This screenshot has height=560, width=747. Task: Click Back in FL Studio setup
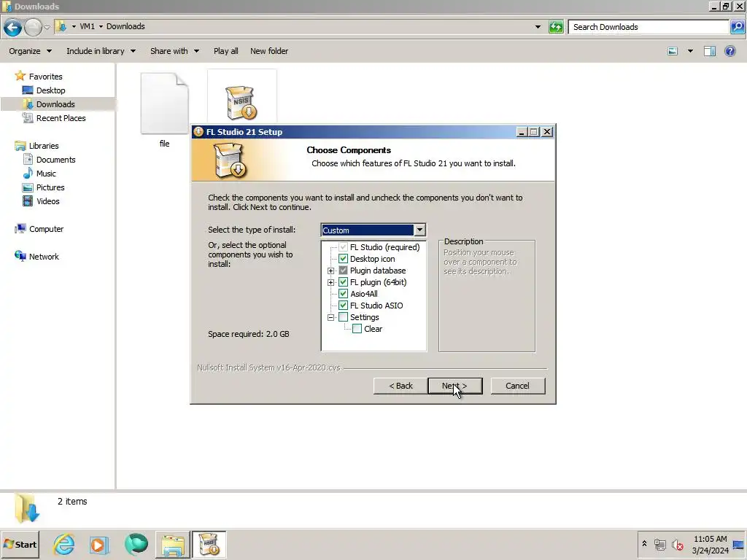(x=400, y=386)
